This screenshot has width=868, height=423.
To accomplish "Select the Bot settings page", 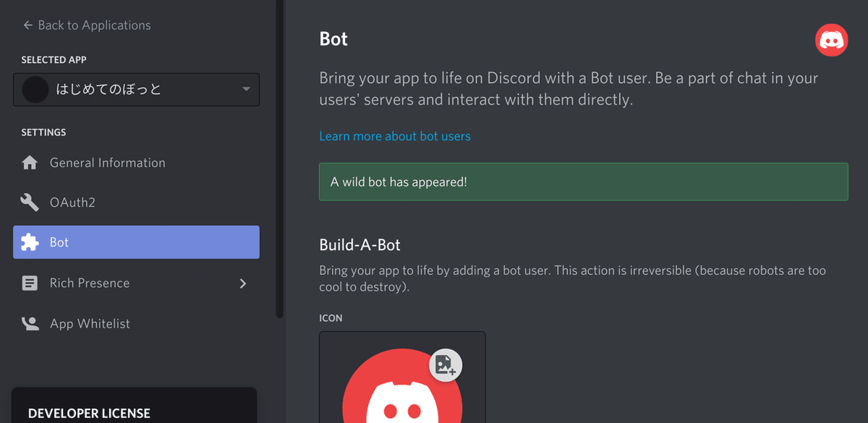I will [136, 242].
